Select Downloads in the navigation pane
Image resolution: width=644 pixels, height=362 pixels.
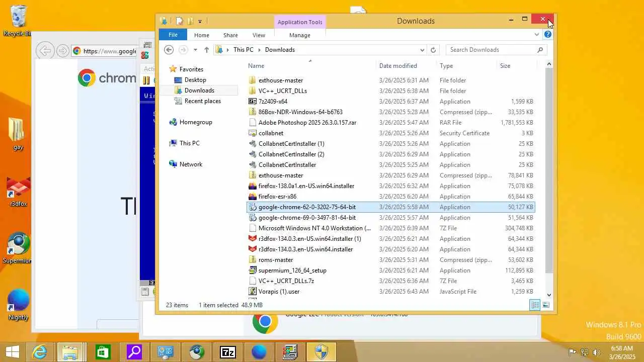coord(199,90)
